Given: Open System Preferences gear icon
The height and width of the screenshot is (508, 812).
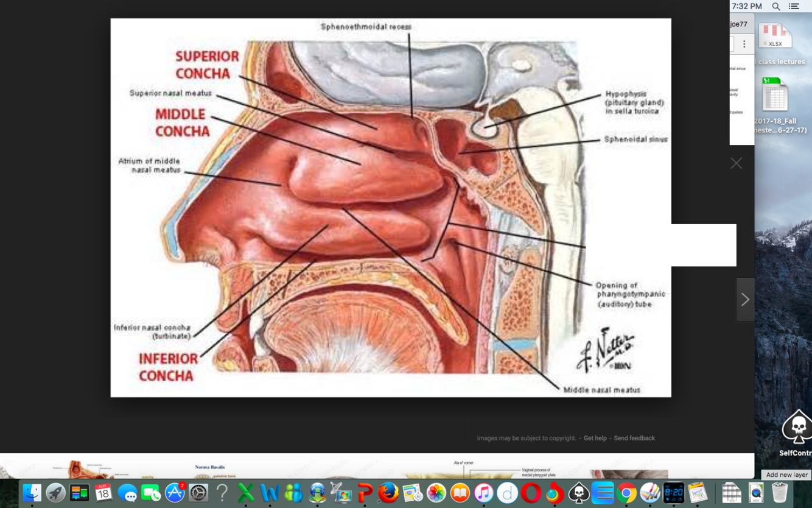Looking at the screenshot, I should pyautogui.click(x=198, y=492).
